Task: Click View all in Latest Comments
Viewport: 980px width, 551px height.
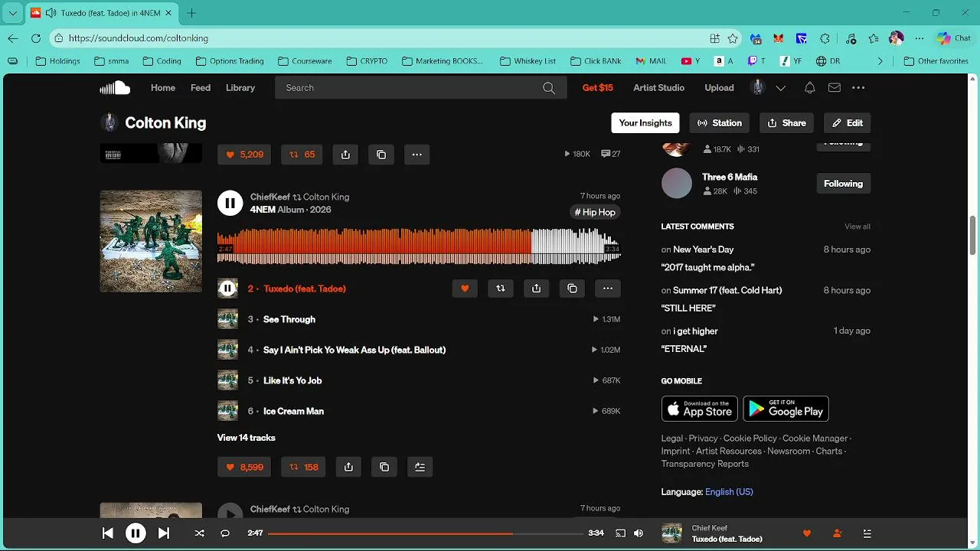Action: [x=857, y=227]
